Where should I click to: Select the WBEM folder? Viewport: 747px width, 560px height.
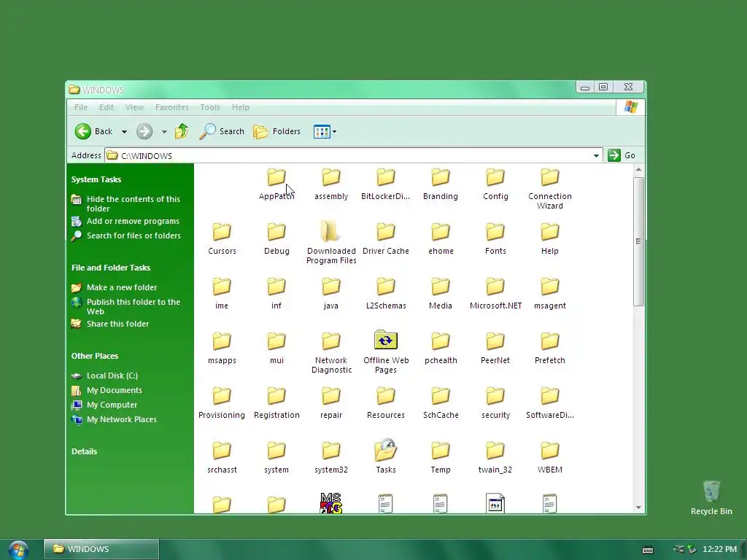tap(550, 457)
